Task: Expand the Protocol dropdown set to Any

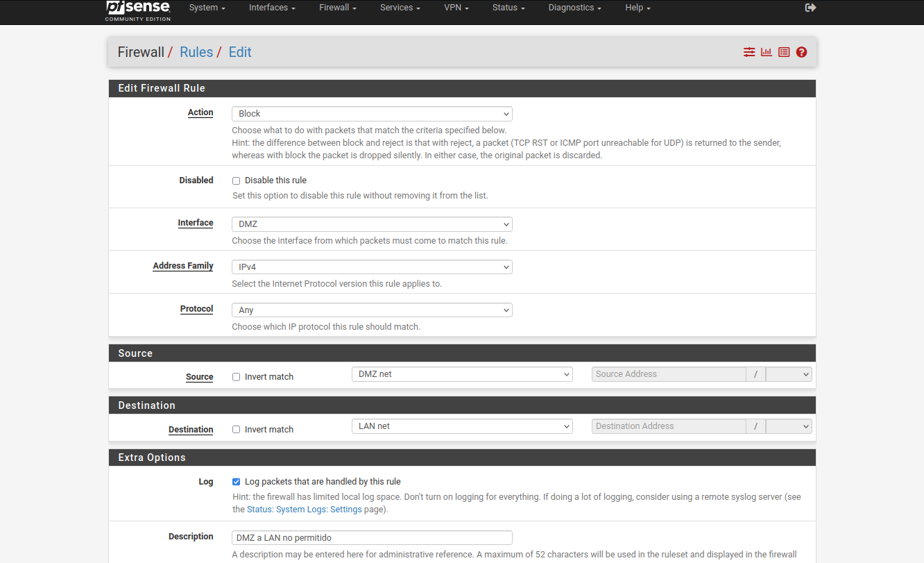Action: pyautogui.click(x=372, y=310)
